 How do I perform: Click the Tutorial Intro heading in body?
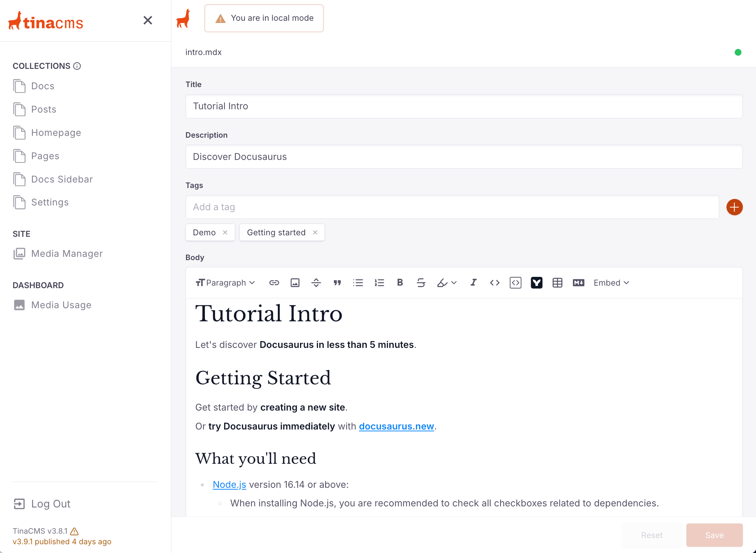tap(269, 314)
